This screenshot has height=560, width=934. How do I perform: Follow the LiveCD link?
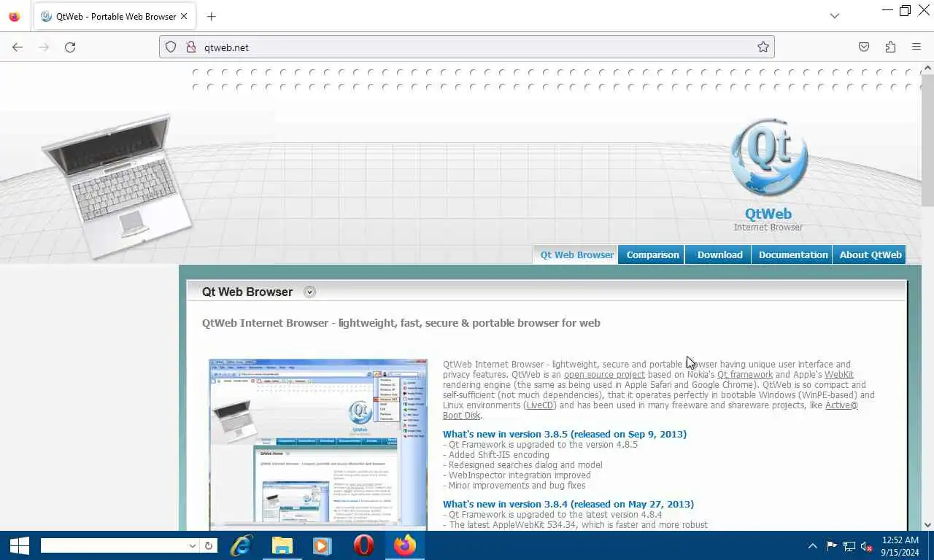[x=539, y=405]
